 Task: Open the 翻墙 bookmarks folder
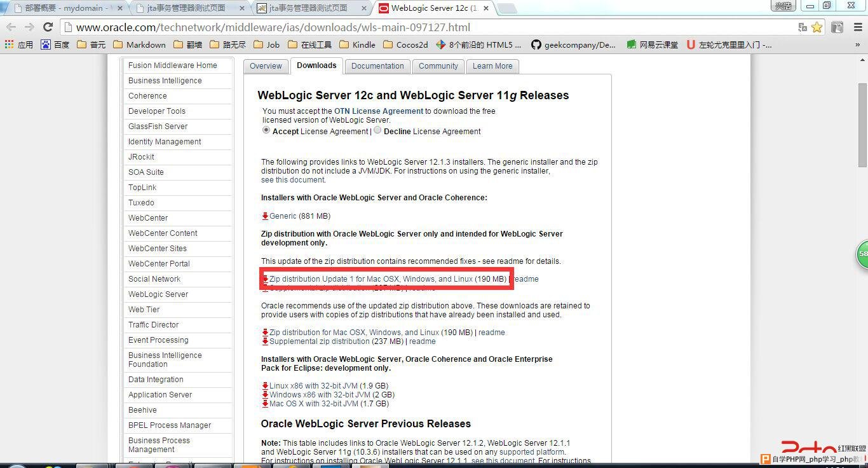point(187,45)
